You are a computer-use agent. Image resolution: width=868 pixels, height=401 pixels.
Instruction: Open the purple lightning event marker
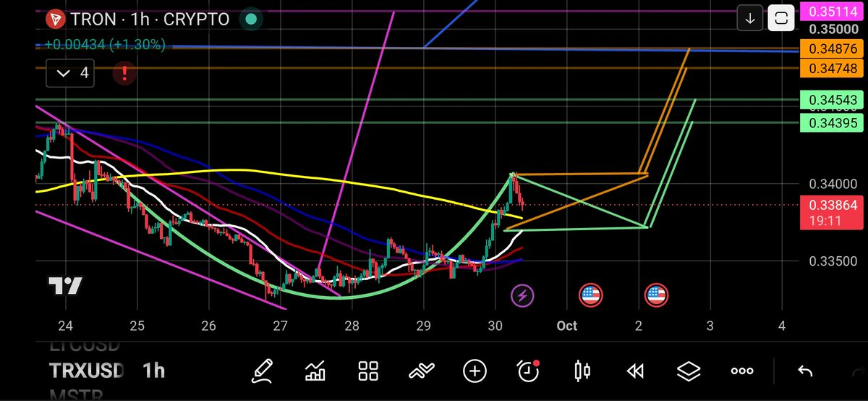pyautogui.click(x=522, y=295)
